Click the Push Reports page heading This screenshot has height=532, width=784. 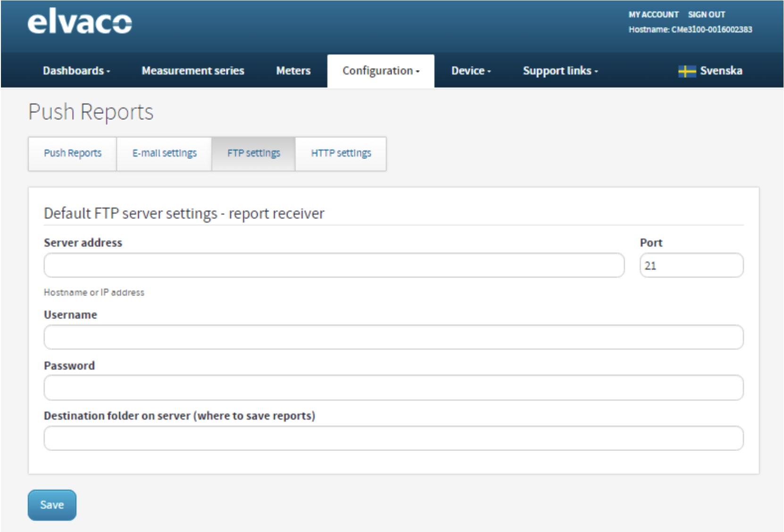tap(91, 112)
